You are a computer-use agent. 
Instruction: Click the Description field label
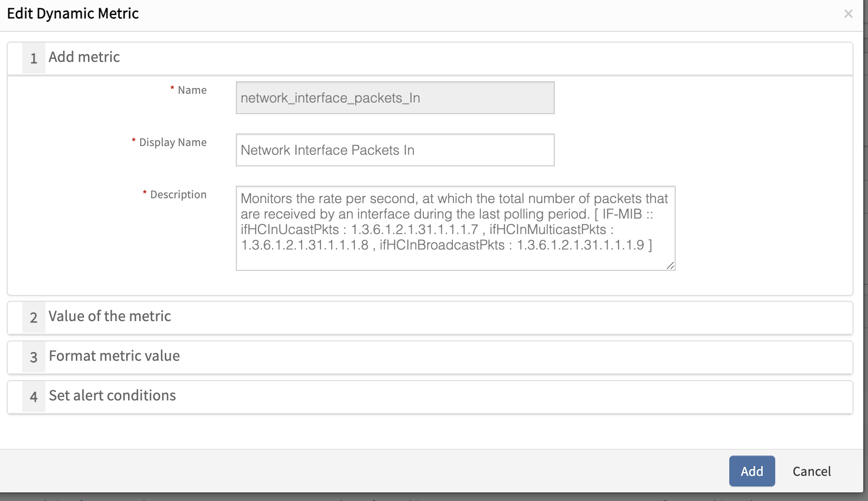click(x=178, y=195)
